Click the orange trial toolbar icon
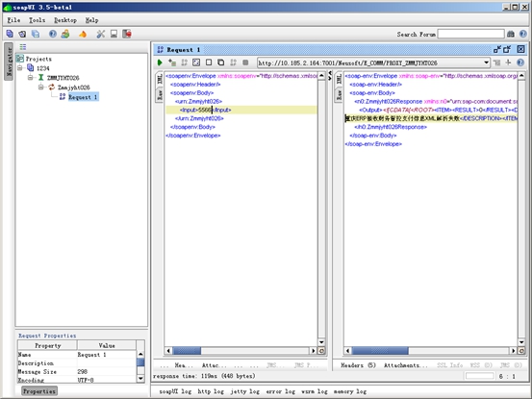Image resolution: width=532 pixels, height=399 pixels. (x=83, y=34)
